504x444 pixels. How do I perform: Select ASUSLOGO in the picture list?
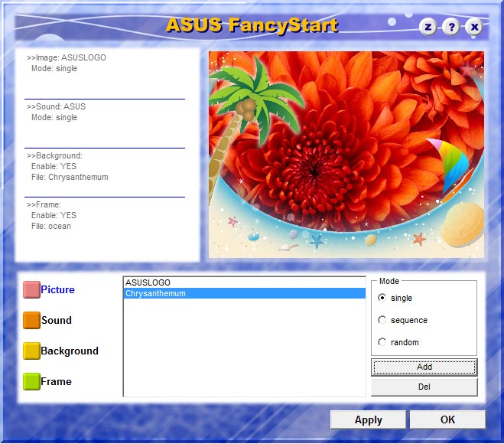[x=245, y=282]
